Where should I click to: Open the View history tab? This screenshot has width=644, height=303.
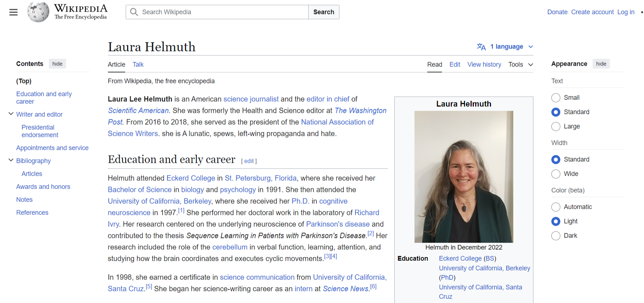pos(484,65)
